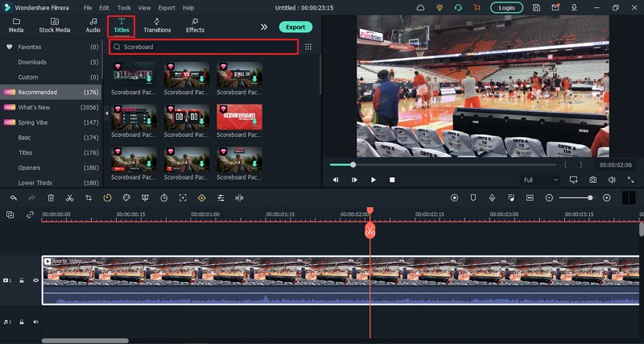Click the delete trash icon in timeline toolbar
This screenshot has width=644, height=344.
51,197
